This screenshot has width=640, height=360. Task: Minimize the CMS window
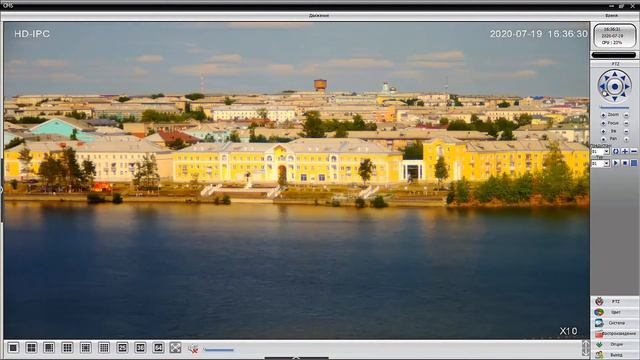(x=611, y=6)
